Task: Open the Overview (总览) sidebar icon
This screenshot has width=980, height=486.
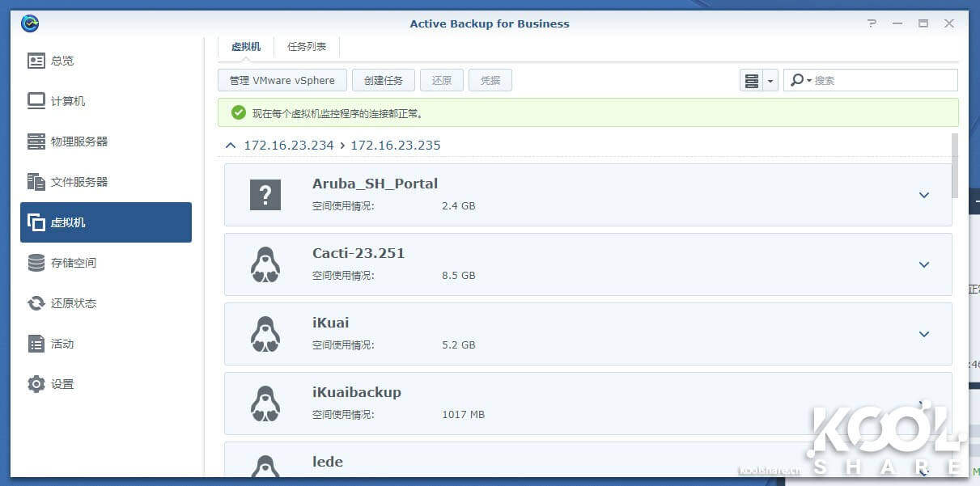Action: click(x=36, y=61)
